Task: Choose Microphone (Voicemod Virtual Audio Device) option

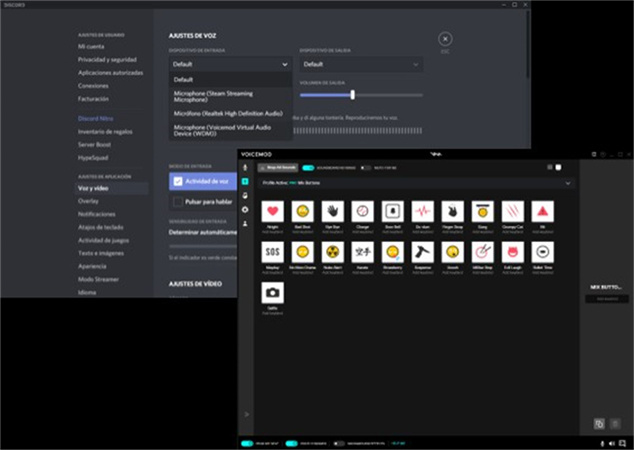Action: pos(230,130)
